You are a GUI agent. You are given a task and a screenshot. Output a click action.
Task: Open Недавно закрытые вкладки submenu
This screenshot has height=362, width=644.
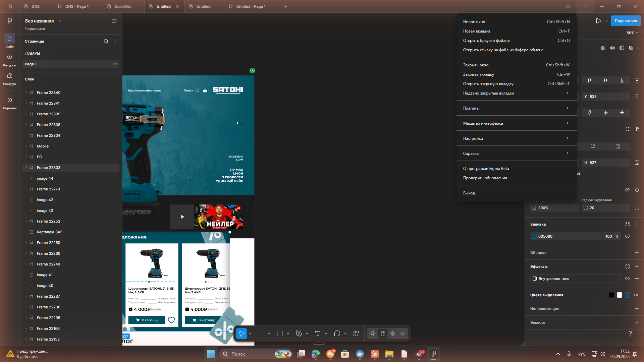[517, 93]
